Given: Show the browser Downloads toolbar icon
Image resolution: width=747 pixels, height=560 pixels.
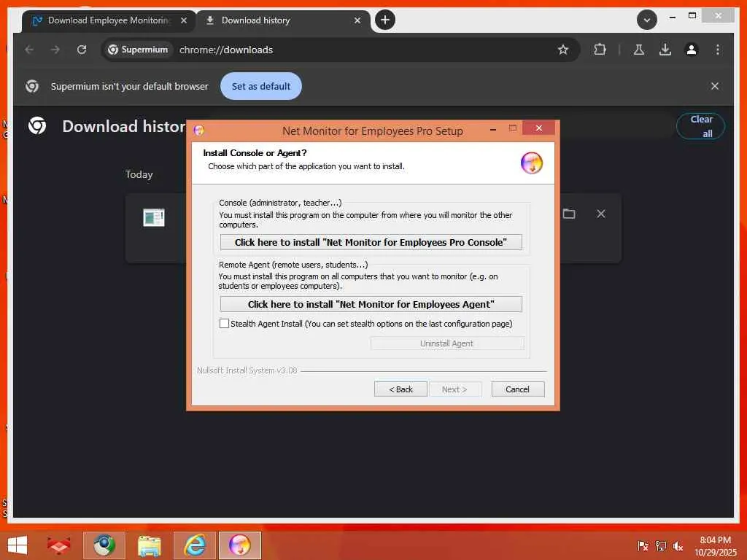Looking at the screenshot, I should [x=665, y=50].
